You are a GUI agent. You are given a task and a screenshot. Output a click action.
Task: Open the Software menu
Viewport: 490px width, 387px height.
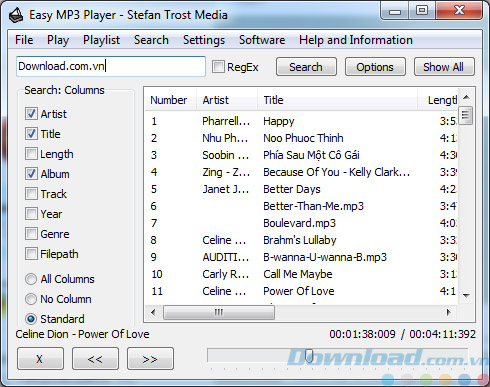click(x=262, y=40)
